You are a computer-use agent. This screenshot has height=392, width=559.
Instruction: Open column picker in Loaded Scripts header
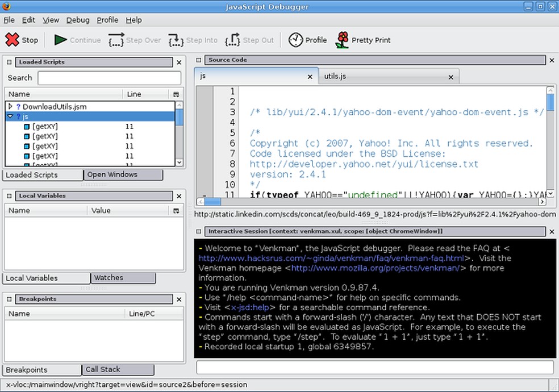(176, 94)
